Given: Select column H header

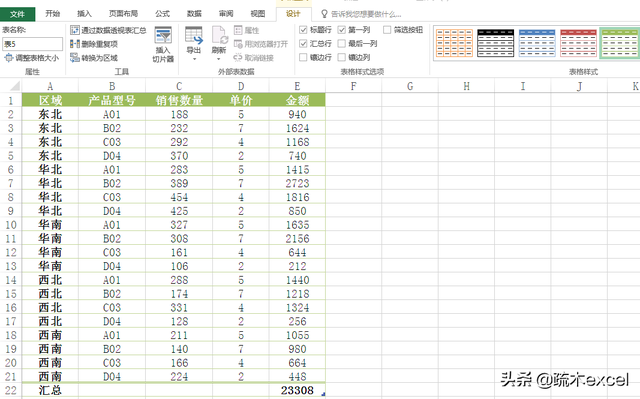Looking at the screenshot, I should click(x=467, y=86).
